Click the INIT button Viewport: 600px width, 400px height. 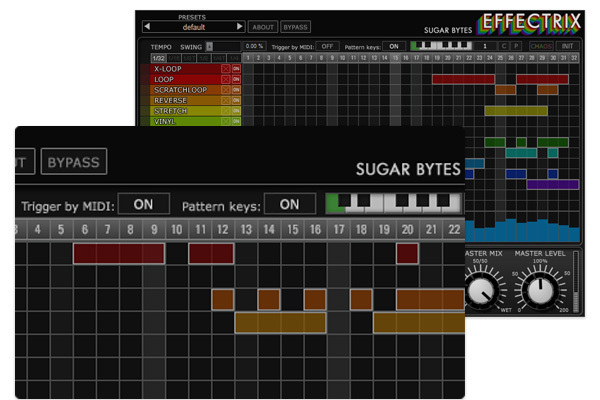(564, 46)
